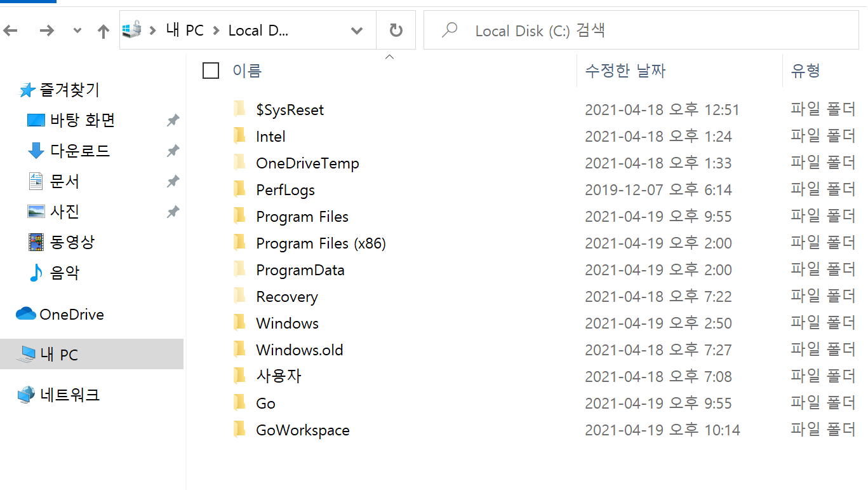Open OneDrive label in navigation pane

72,314
